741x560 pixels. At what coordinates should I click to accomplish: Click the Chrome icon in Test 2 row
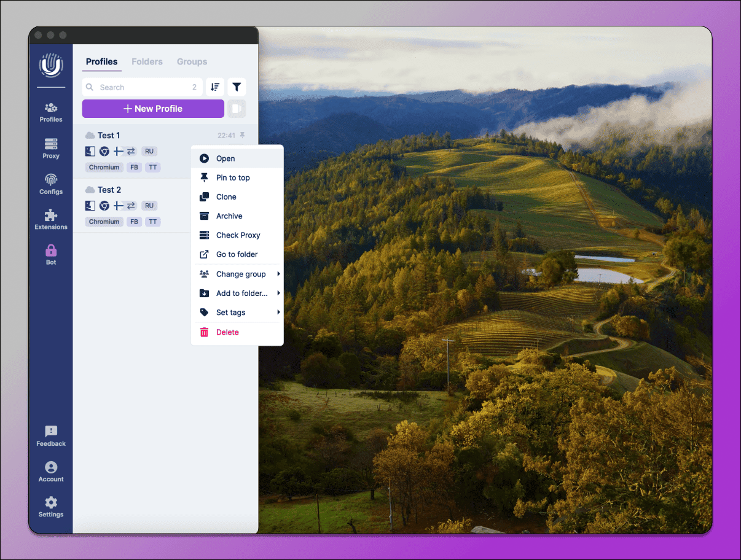pos(104,206)
